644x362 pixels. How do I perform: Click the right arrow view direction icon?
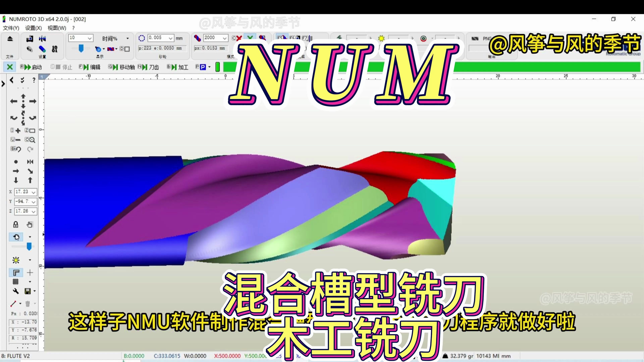[16, 171]
